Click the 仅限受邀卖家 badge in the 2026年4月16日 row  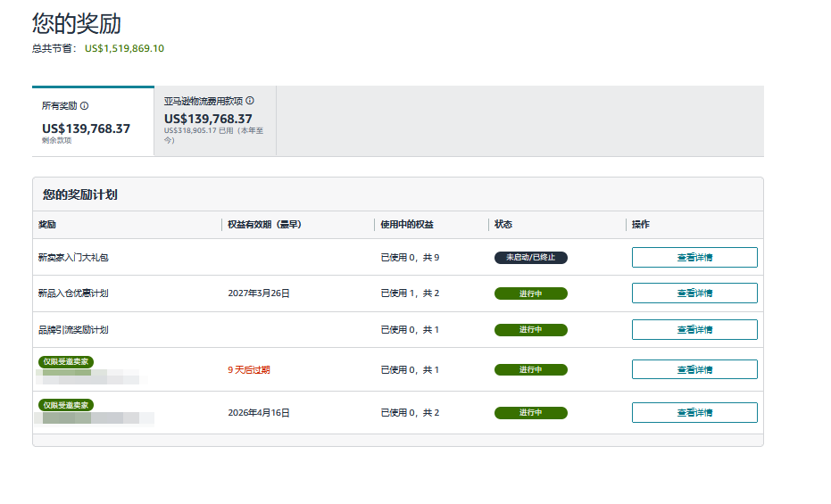[66, 405]
